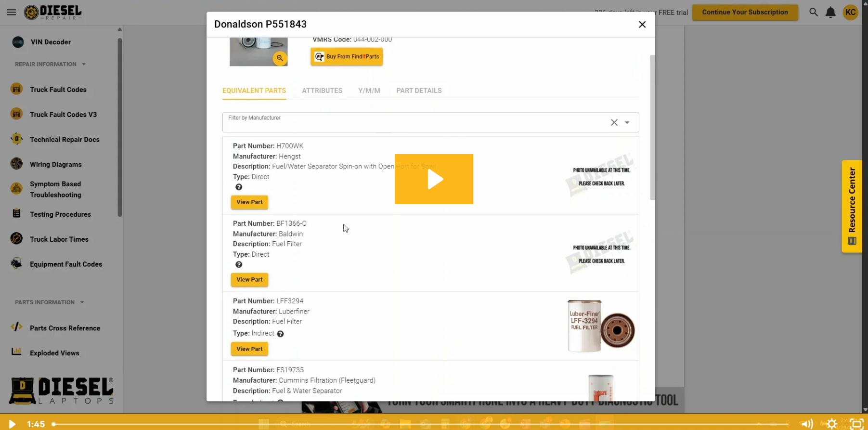The height and width of the screenshot is (430, 868).
Task: View Part for Baldwin BF1366-O
Action: [249, 280]
